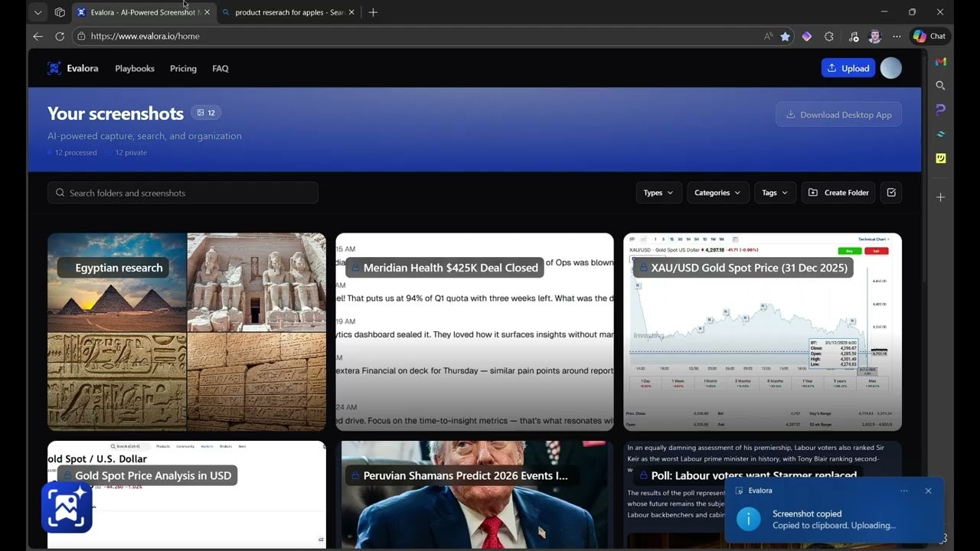Open the browser Extensions puzzle icon
This screenshot has width=980, height=551.
(x=829, y=36)
